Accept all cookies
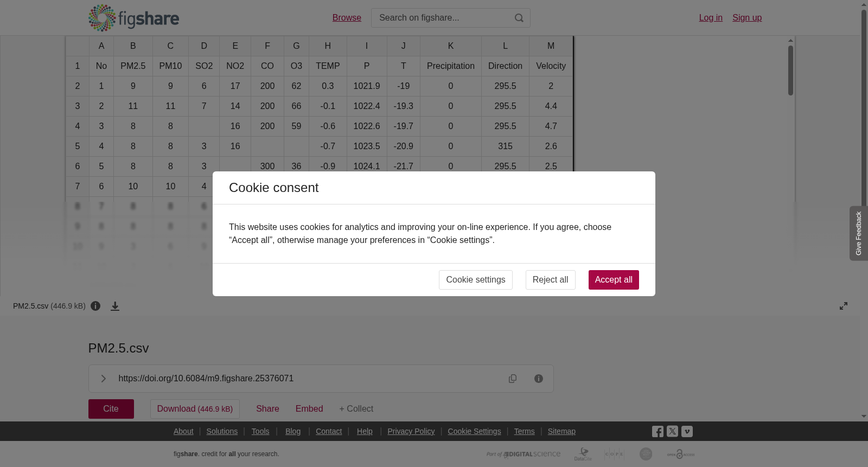Screen dimensions: 868x467 click(614, 280)
